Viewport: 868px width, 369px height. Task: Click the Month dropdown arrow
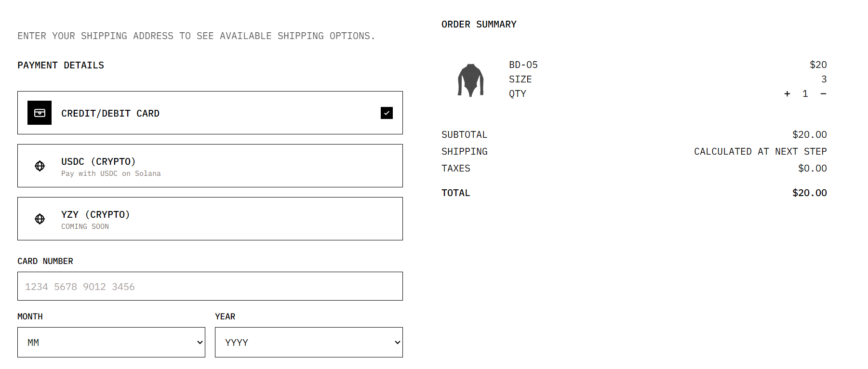coord(200,343)
